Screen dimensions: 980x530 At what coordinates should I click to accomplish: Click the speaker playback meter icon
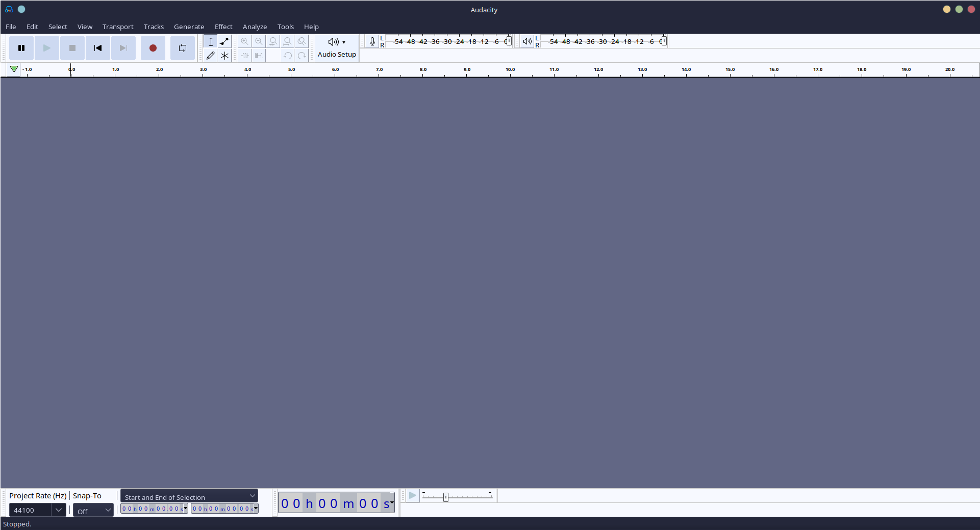[527, 41]
